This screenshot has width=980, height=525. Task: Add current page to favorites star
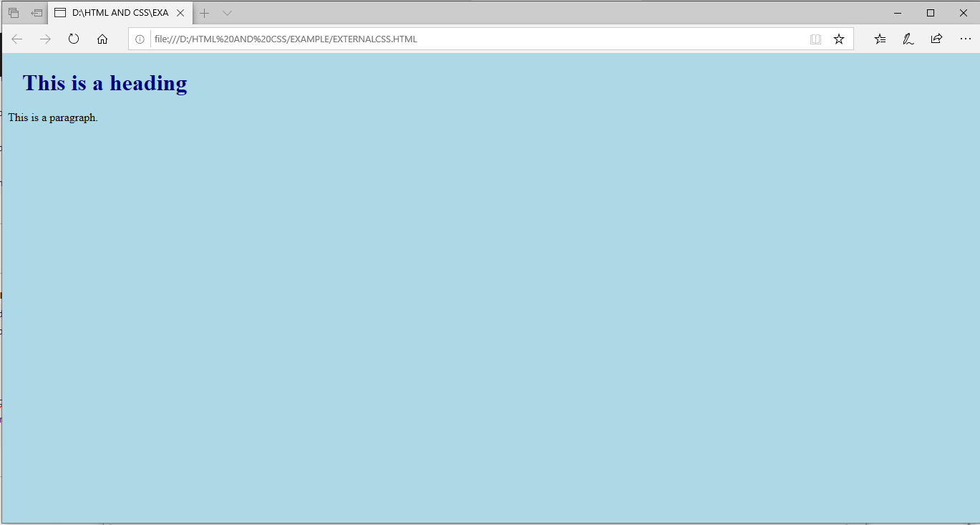pyautogui.click(x=838, y=39)
